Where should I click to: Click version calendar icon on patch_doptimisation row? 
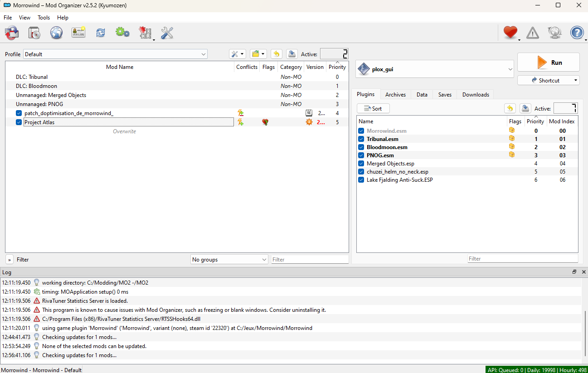[309, 113]
